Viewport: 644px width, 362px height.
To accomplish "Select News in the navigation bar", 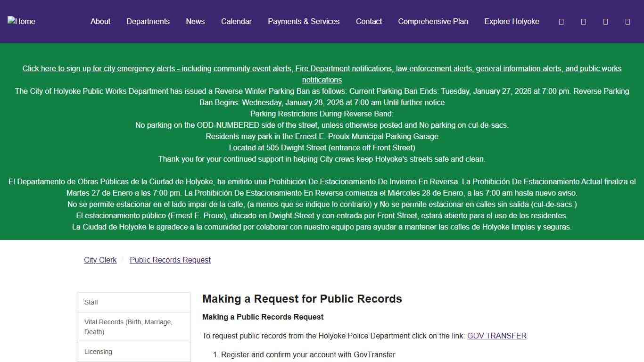I will coord(195,21).
